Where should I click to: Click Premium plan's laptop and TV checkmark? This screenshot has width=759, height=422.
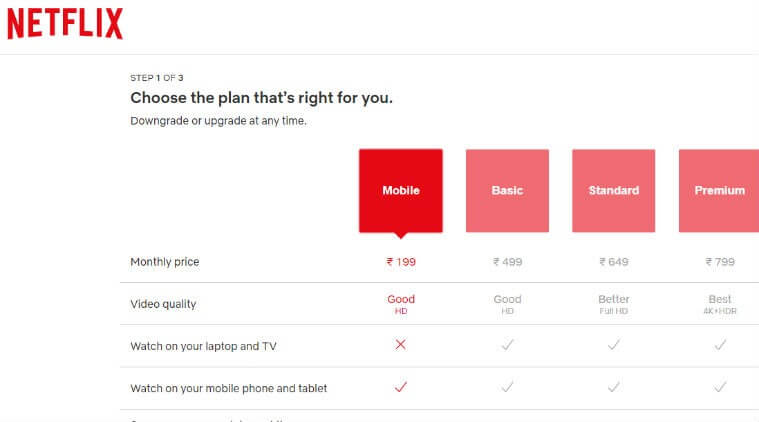720,345
